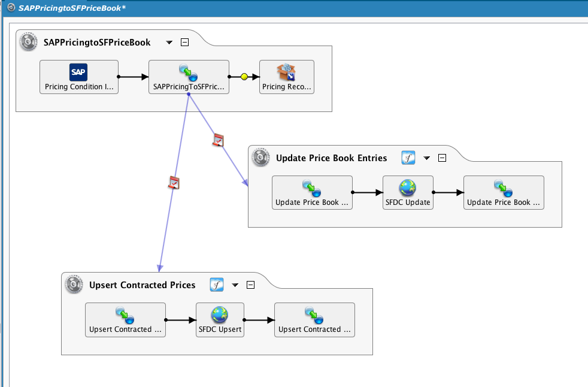The height and width of the screenshot is (387, 588).
Task: Click the function icon on Upsert Contracted Prices
Action: [x=217, y=285]
